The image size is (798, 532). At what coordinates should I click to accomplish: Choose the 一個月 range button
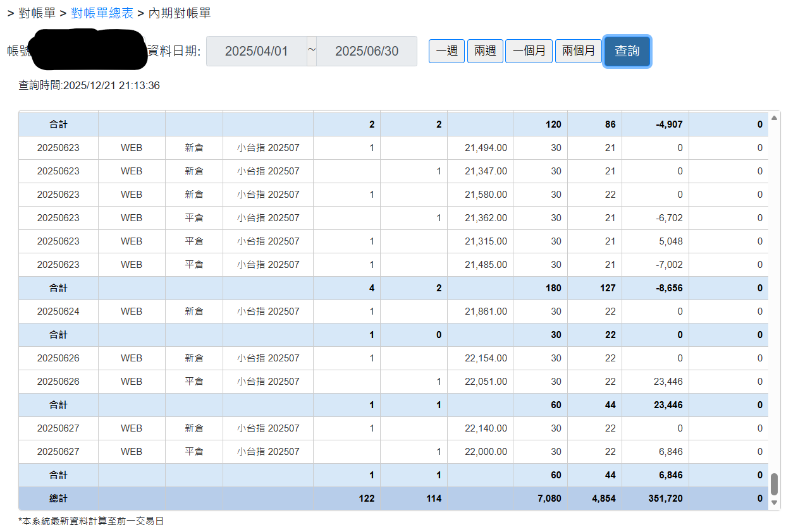click(x=529, y=51)
